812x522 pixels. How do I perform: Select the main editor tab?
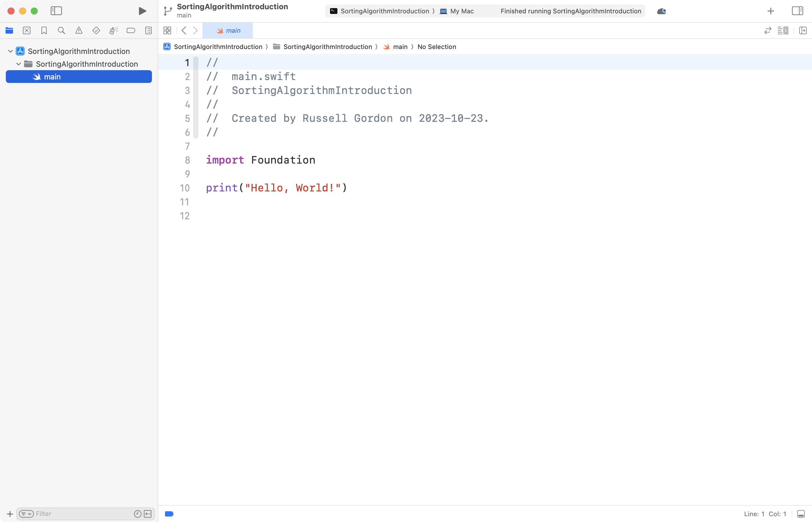(228, 30)
